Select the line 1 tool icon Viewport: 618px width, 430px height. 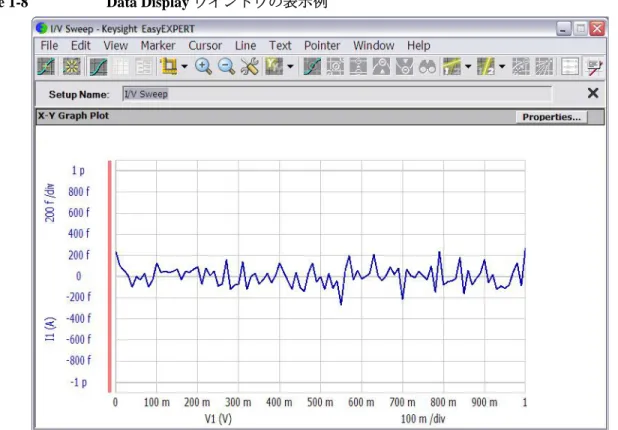[452, 66]
